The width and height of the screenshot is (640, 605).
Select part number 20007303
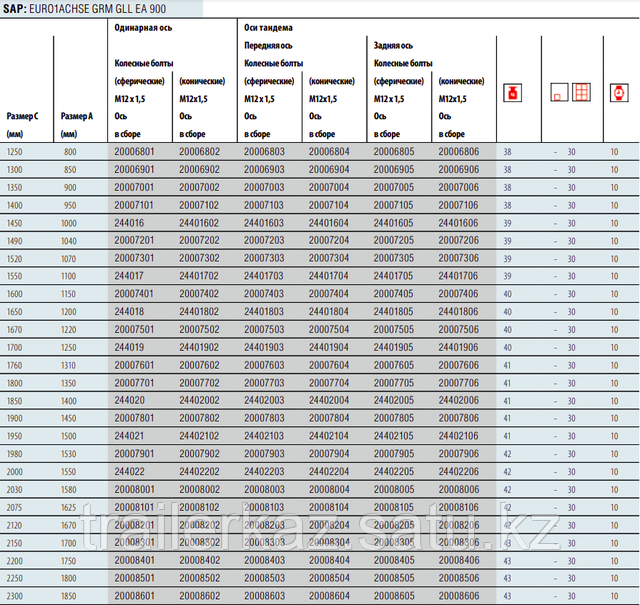coord(264,258)
